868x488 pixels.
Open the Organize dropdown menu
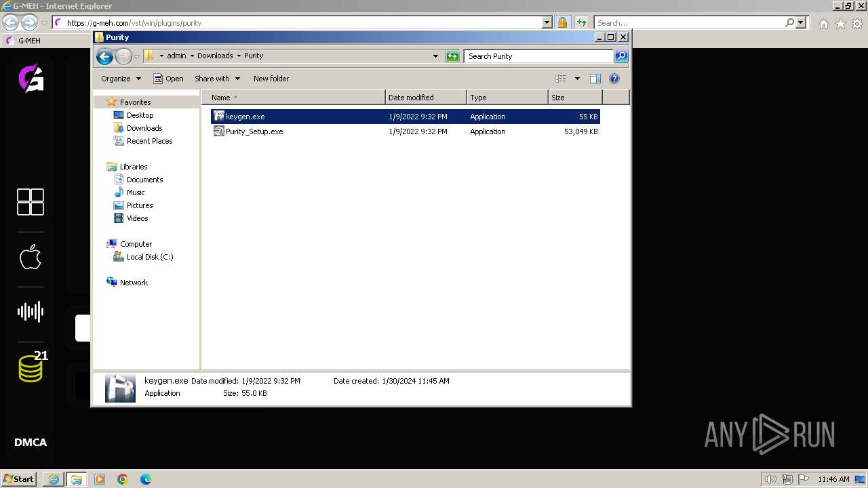pos(121,79)
